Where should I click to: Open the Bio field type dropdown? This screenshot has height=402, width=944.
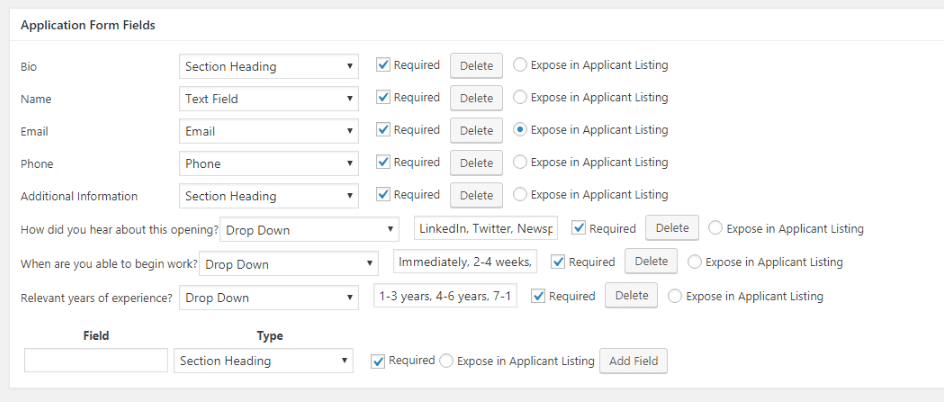[x=269, y=66]
